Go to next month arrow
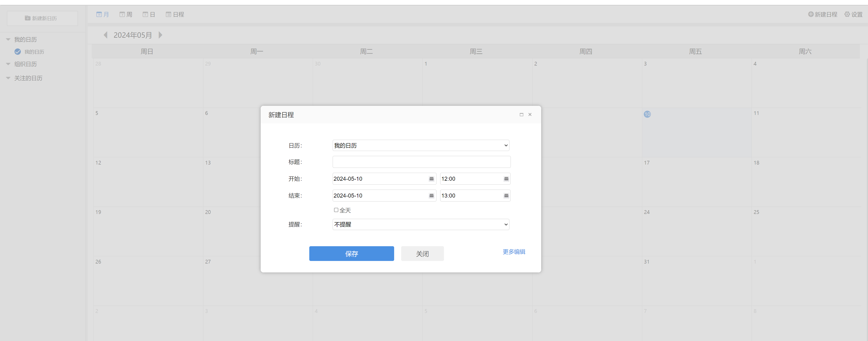868x341 pixels. click(x=160, y=35)
